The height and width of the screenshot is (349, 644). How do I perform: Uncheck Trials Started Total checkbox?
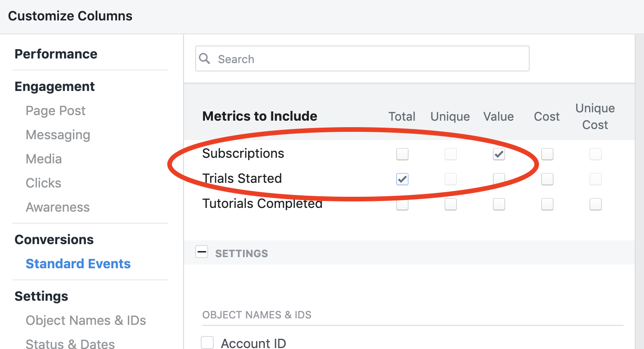coord(402,179)
